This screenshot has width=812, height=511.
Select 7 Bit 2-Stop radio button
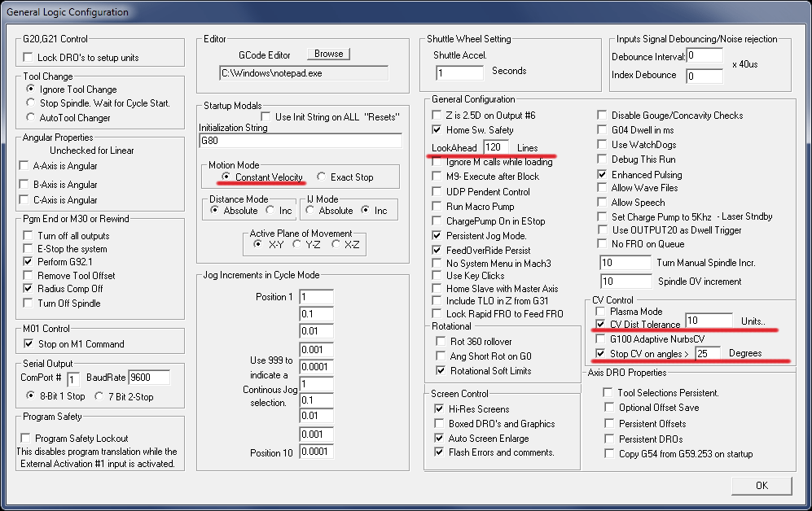[x=99, y=396]
